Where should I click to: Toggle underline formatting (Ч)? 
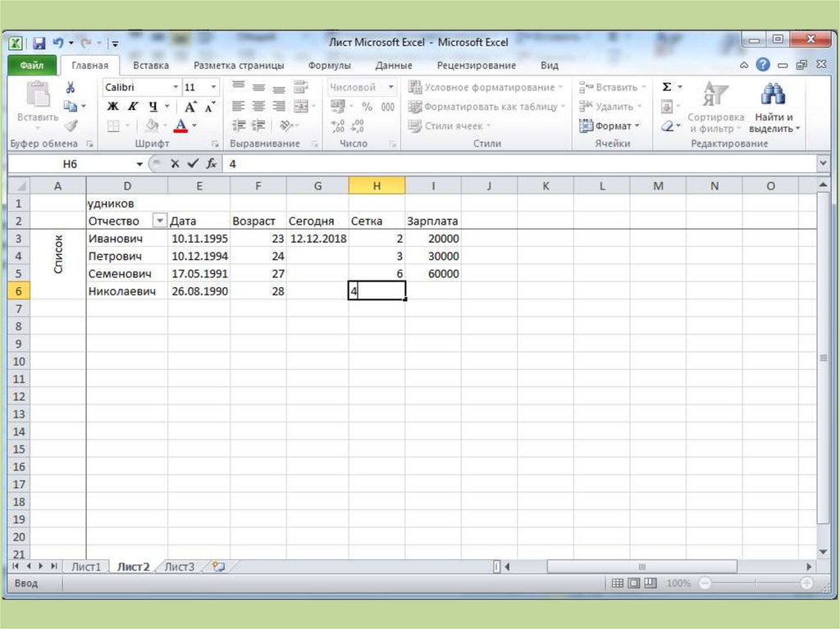click(x=153, y=106)
